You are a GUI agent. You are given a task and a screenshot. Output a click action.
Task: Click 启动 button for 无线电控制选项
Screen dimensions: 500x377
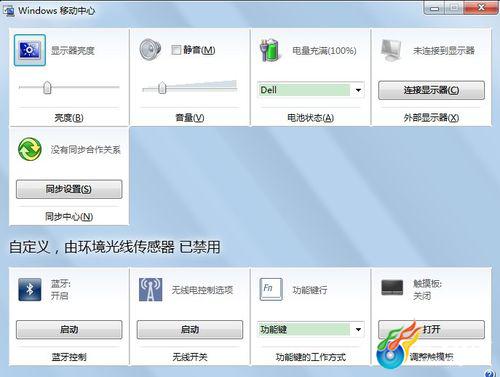[190, 330]
